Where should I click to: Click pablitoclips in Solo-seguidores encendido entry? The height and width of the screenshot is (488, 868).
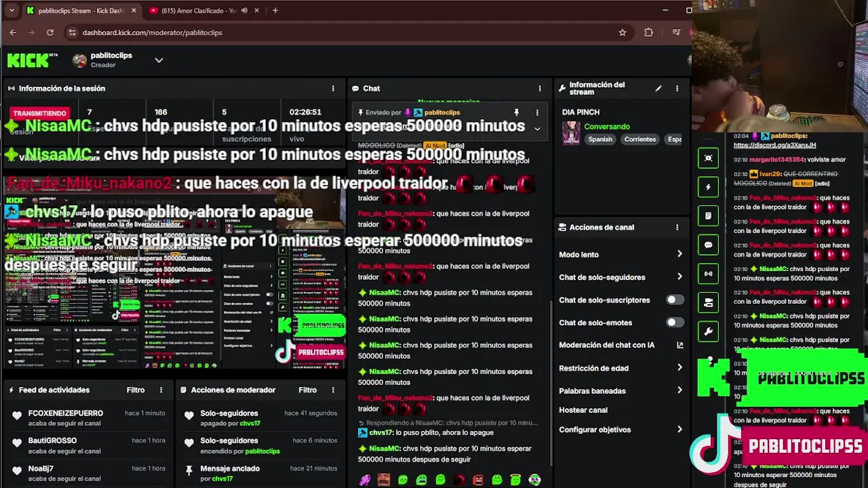tap(262, 451)
